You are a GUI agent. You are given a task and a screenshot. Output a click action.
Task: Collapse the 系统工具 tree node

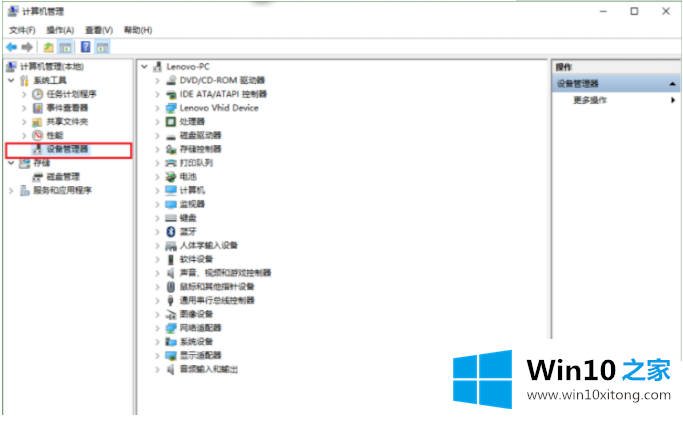coord(12,81)
